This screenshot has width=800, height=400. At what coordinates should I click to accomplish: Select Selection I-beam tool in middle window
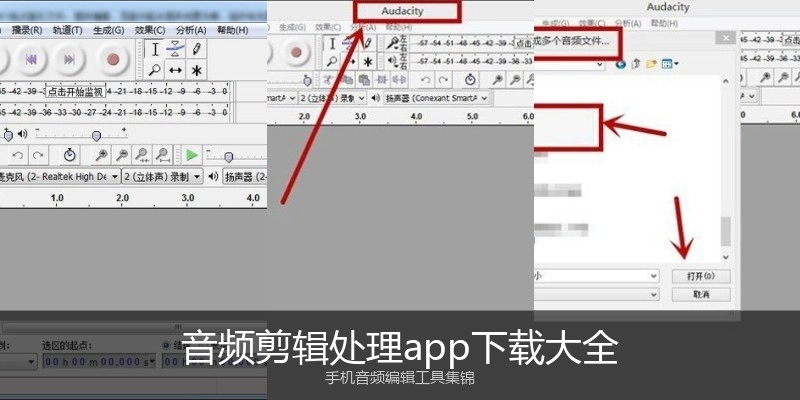pos(332,43)
